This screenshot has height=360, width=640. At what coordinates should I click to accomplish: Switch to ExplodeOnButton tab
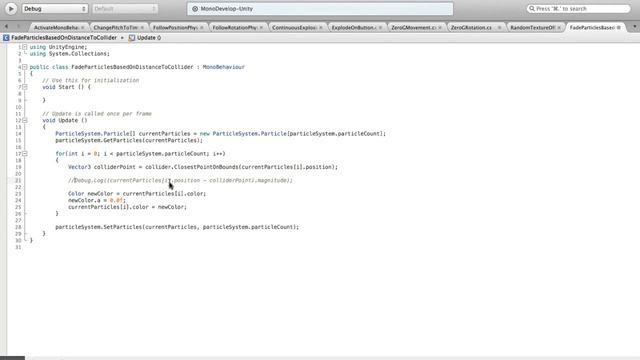click(353, 27)
